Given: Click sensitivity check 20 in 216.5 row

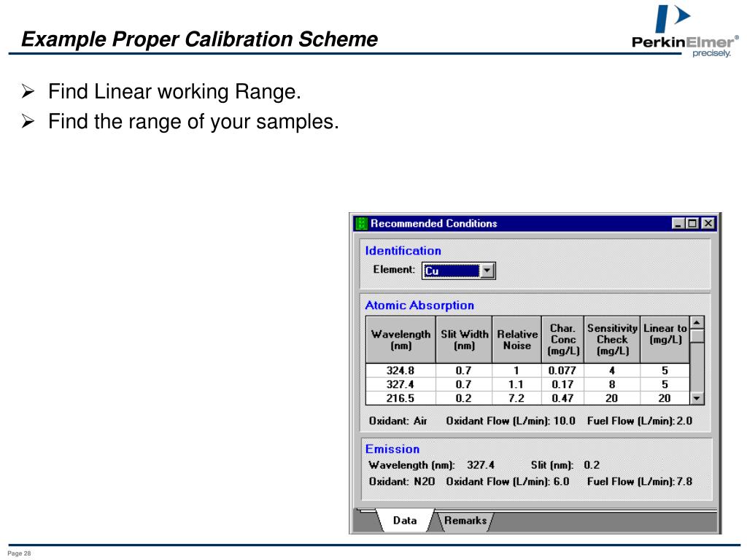Looking at the screenshot, I should [612, 398].
